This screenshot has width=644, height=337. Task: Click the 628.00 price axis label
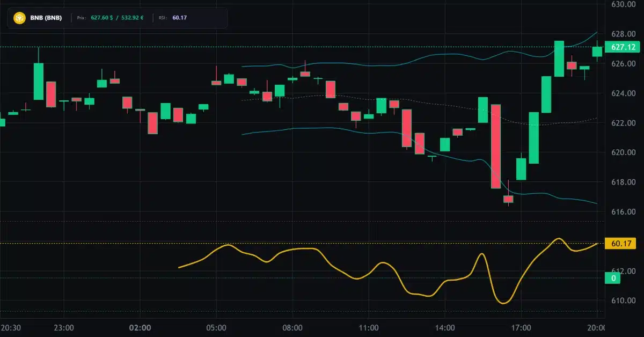tap(625, 33)
